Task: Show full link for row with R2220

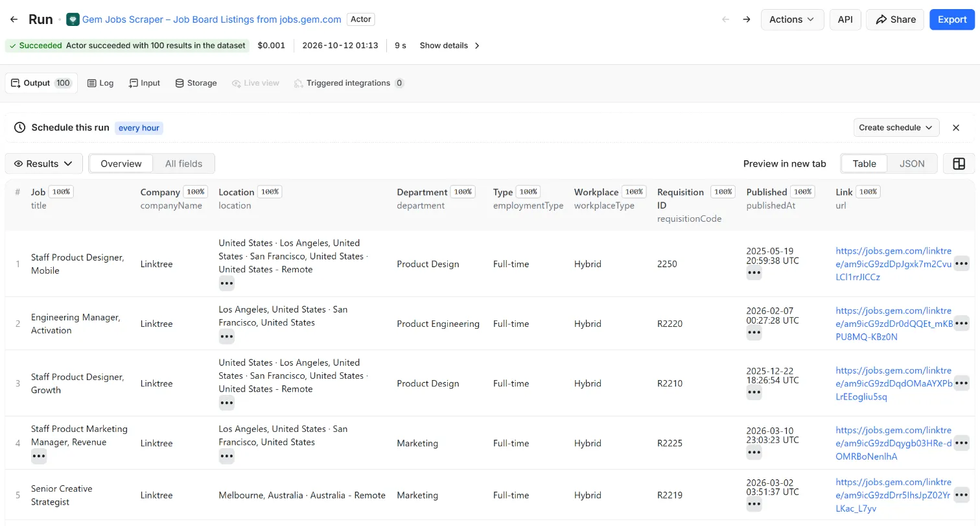Action: point(961,324)
